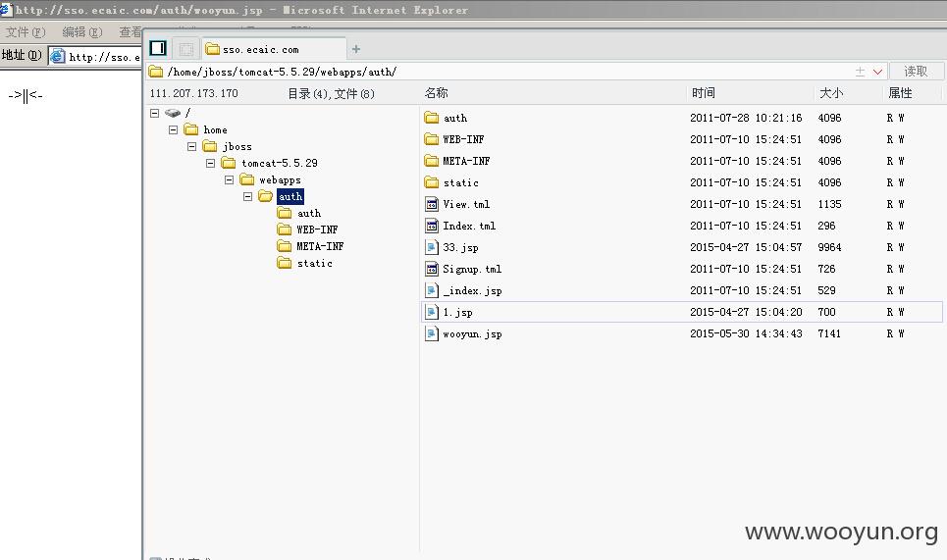Sort by 大小 column header

(x=831, y=93)
